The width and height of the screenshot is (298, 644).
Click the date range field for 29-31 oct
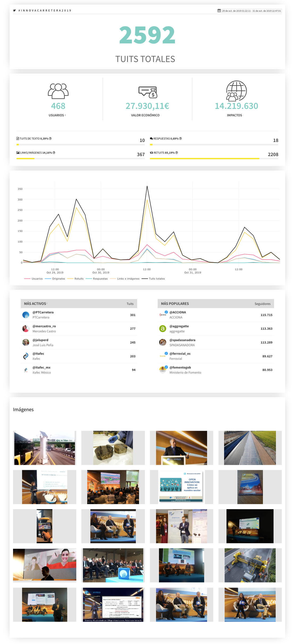pos(251,11)
